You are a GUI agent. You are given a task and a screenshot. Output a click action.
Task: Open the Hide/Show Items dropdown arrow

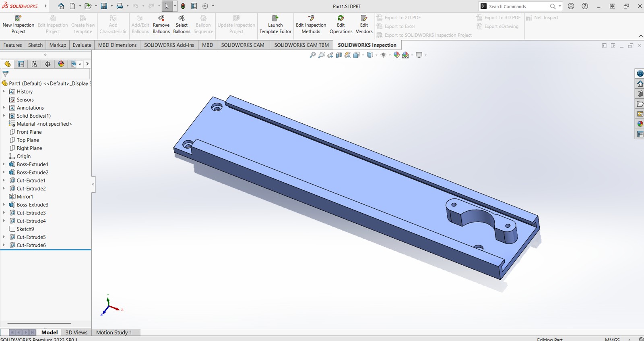tap(390, 55)
